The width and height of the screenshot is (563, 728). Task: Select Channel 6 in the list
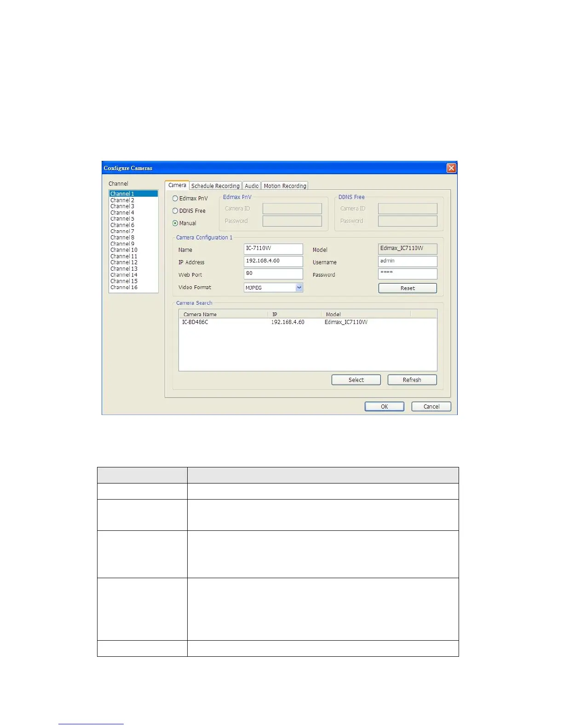click(x=133, y=225)
